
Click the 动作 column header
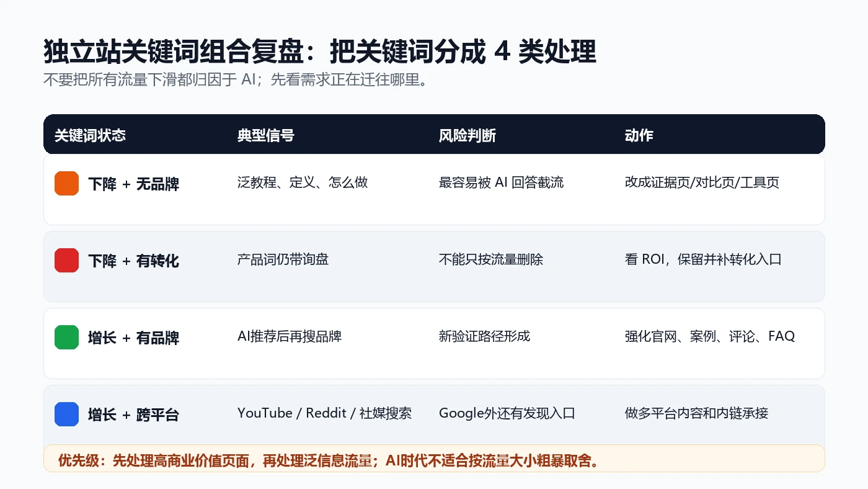pyautogui.click(x=639, y=135)
